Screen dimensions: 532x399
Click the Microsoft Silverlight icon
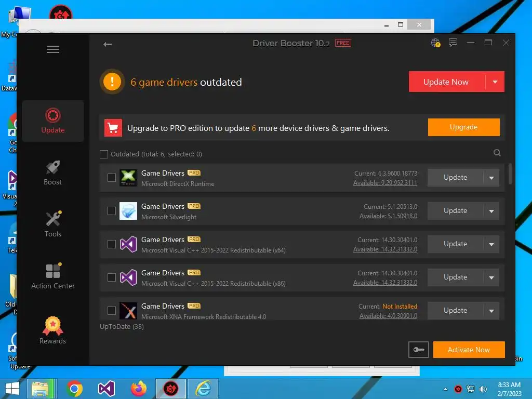click(x=128, y=211)
